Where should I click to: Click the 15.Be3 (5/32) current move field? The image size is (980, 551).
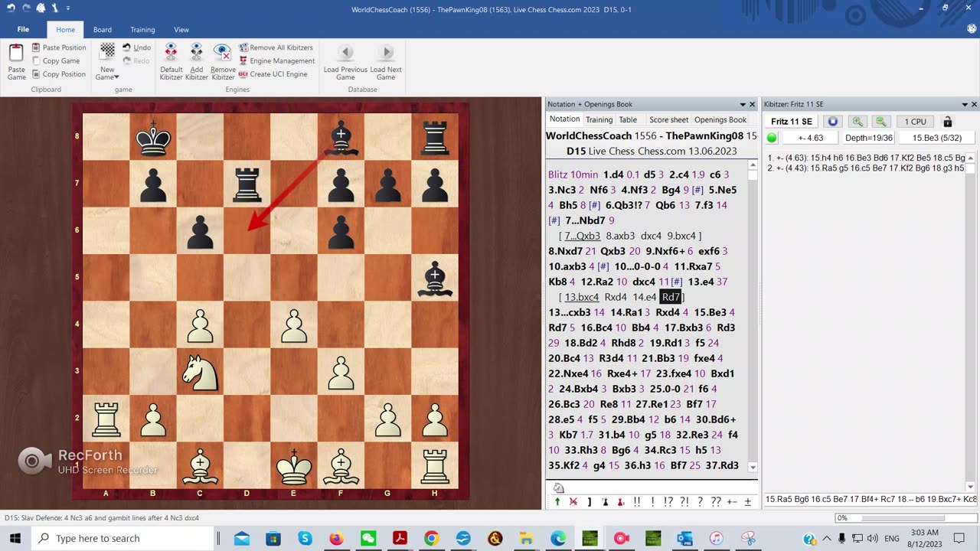click(936, 138)
